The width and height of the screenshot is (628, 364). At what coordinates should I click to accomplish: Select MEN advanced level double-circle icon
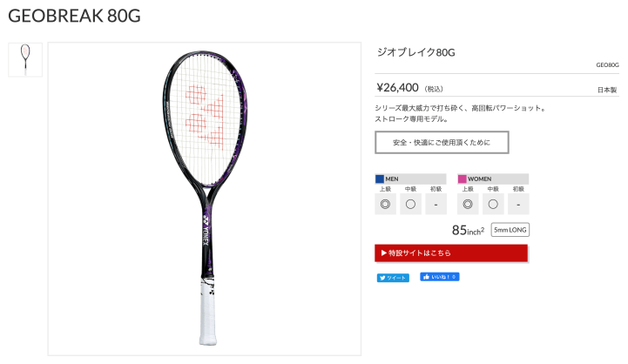coord(385,205)
